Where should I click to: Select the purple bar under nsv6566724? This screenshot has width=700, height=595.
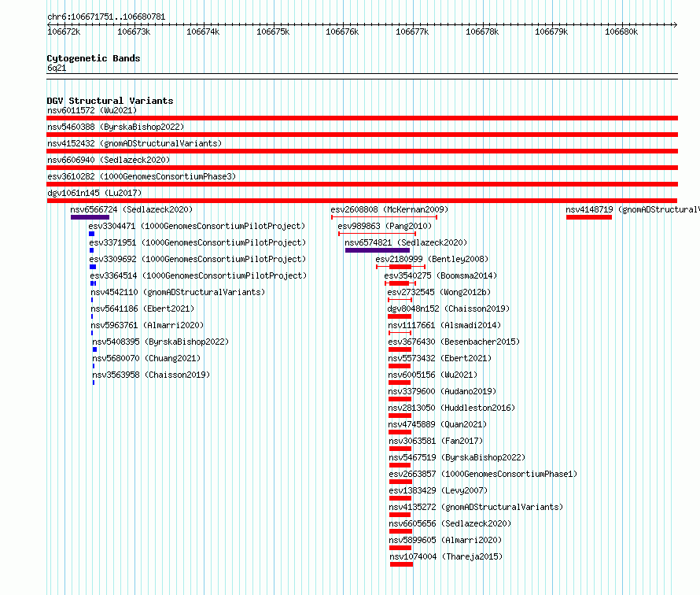coord(90,217)
